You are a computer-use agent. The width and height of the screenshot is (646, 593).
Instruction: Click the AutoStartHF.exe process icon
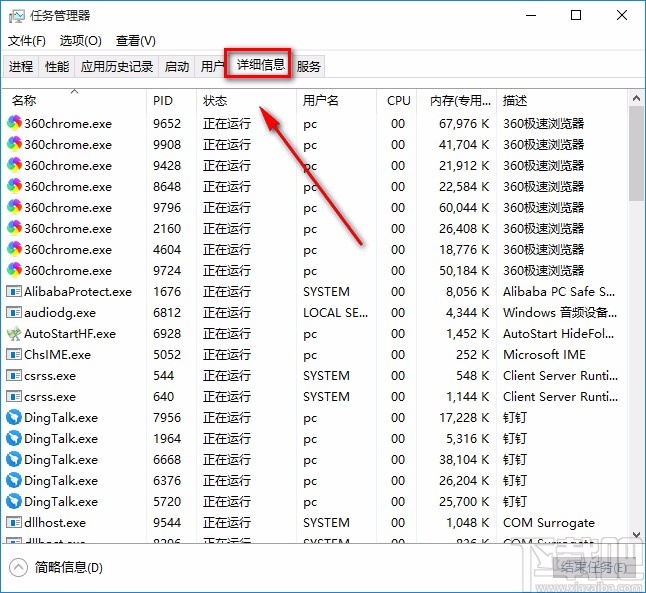coord(14,333)
